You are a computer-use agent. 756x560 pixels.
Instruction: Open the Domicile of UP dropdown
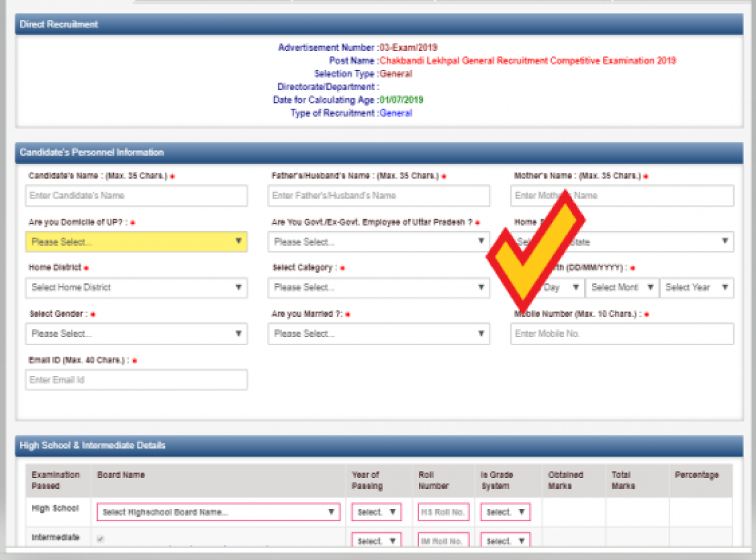coord(136,242)
